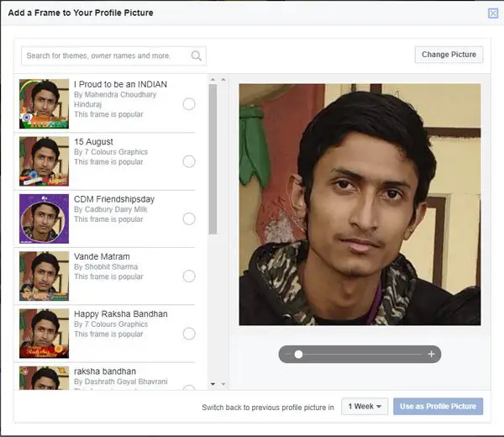The width and height of the screenshot is (504, 437).
Task: Click the "15 August" frame title
Action: [x=93, y=142]
